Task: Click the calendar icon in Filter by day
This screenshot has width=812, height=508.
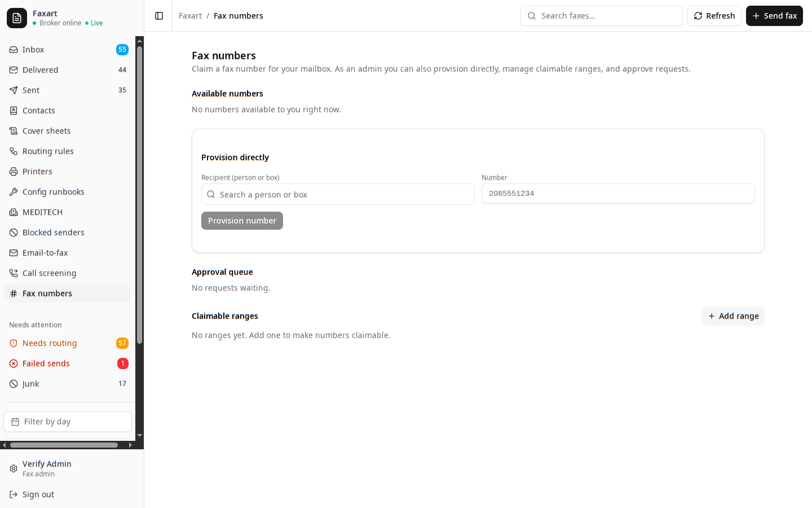Action: (x=15, y=422)
